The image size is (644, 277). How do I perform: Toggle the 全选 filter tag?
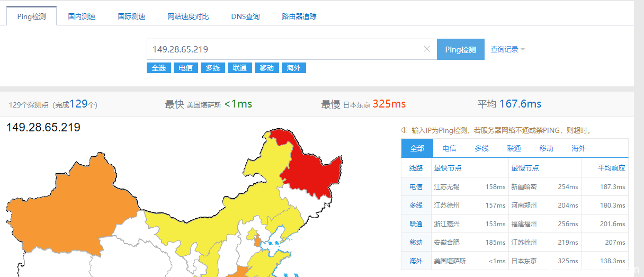pyautogui.click(x=158, y=68)
